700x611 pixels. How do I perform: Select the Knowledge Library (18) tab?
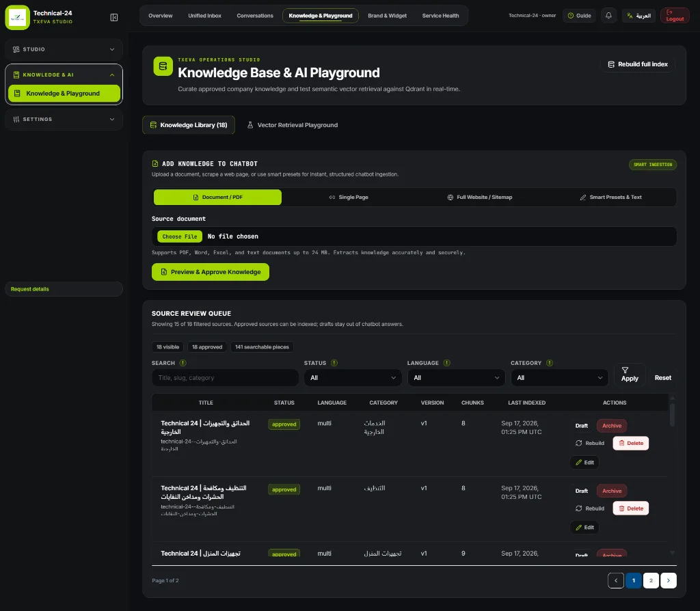coord(189,125)
